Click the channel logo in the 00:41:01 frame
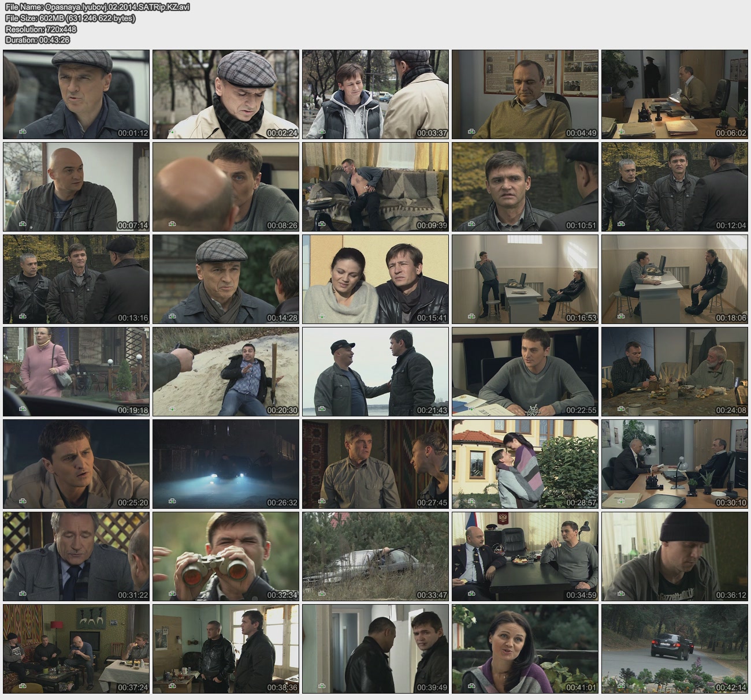Viewport: 751px width, 700px height. pyautogui.click(x=471, y=687)
